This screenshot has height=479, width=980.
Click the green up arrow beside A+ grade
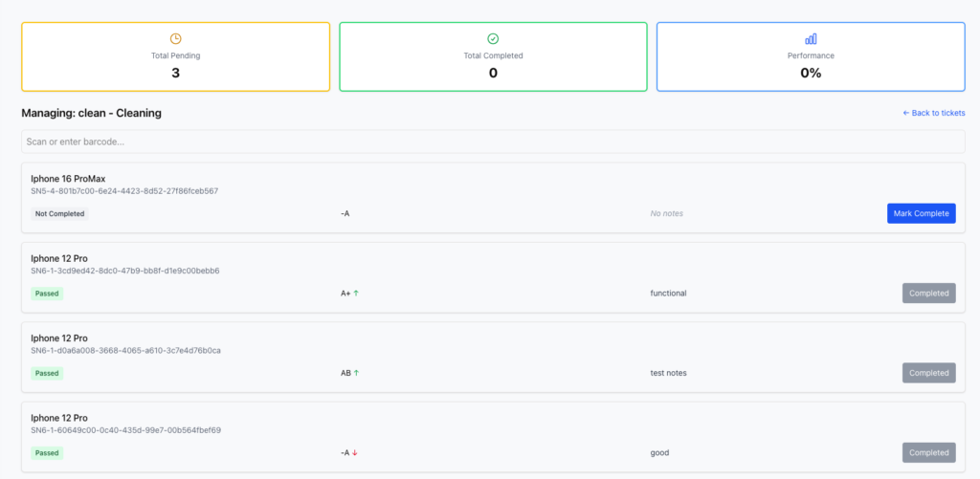356,293
